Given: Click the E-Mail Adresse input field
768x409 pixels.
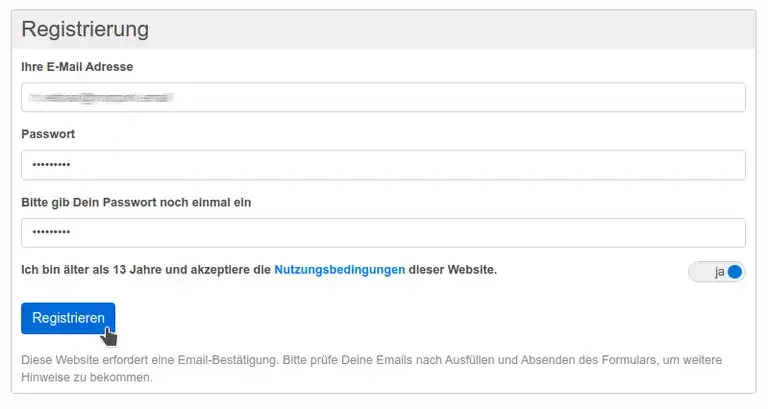Looking at the screenshot, I should coord(383,97).
